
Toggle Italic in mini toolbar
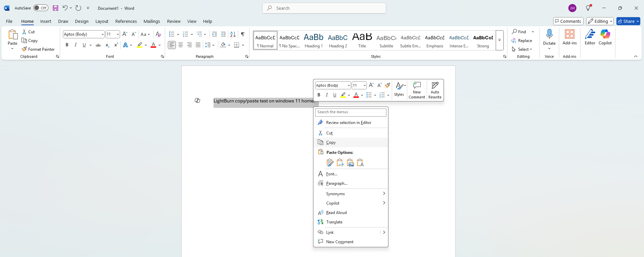pos(327,95)
